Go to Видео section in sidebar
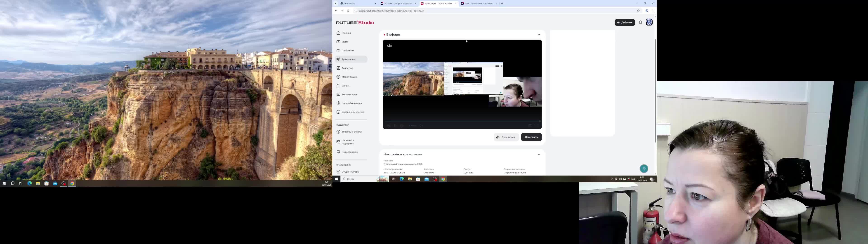Image resolution: width=868 pixels, height=244 pixels. [x=345, y=42]
